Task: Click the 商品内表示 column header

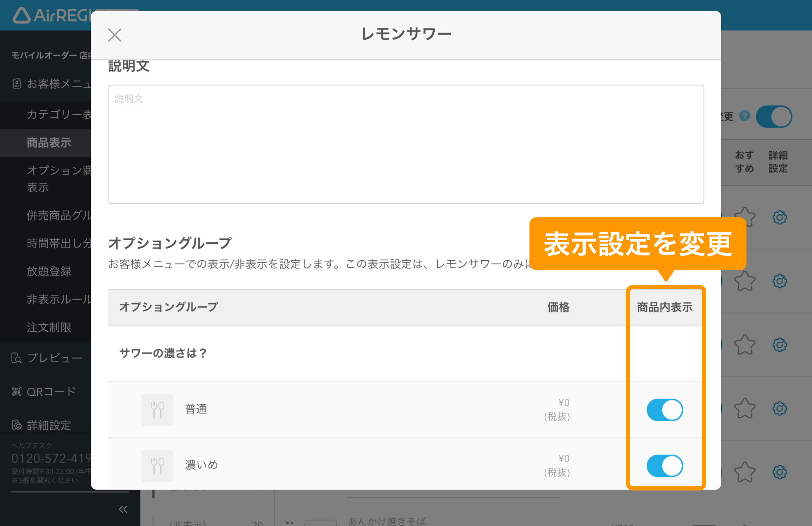Action: [x=664, y=307]
